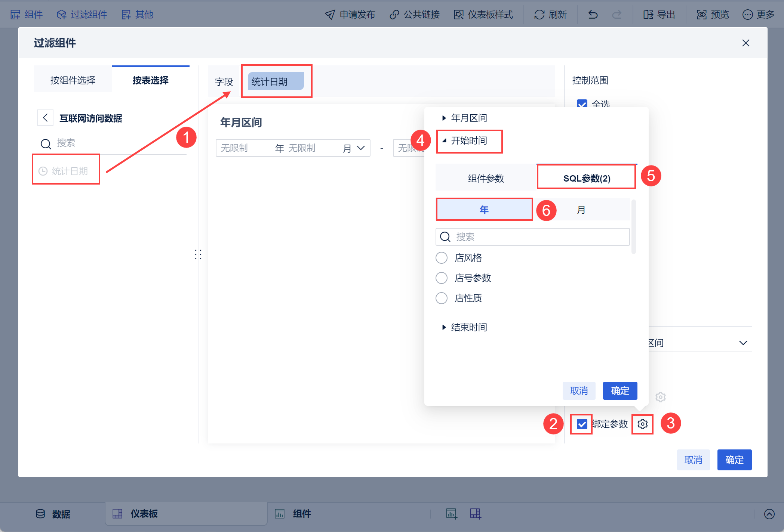
Task: Click the back arrow beside 互联网访问数据
Action: (x=45, y=118)
